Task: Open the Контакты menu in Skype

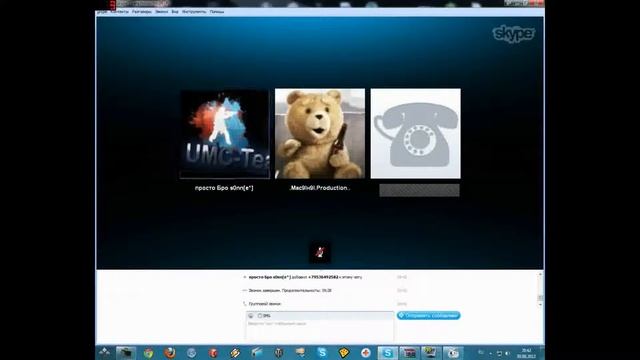Action: tap(120, 12)
